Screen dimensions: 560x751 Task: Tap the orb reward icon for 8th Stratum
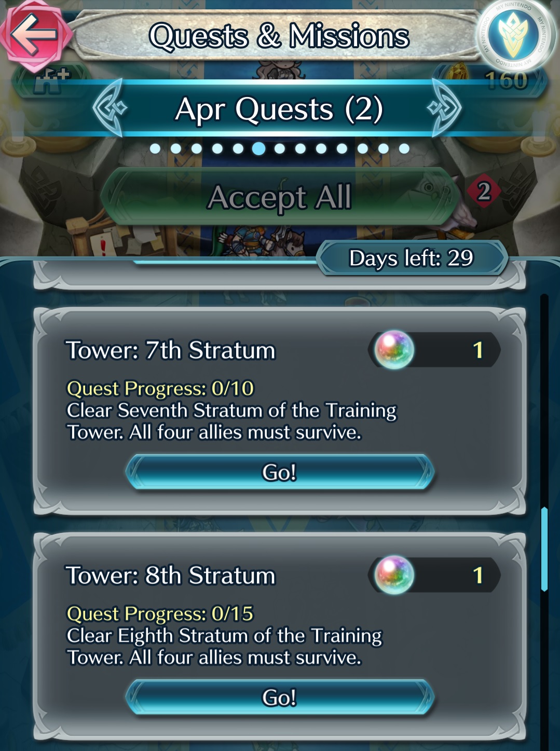(x=394, y=575)
